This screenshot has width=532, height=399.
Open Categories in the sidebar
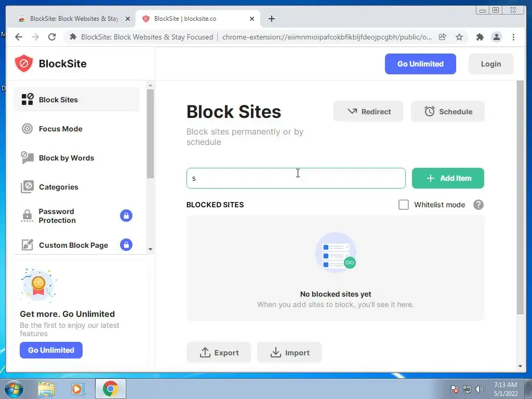click(76, 187)
